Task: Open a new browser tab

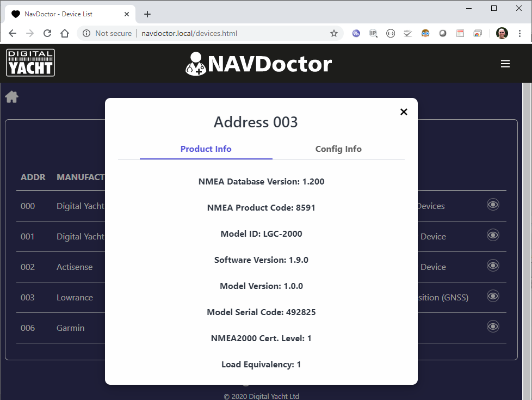Action: (x=147, y=14)
